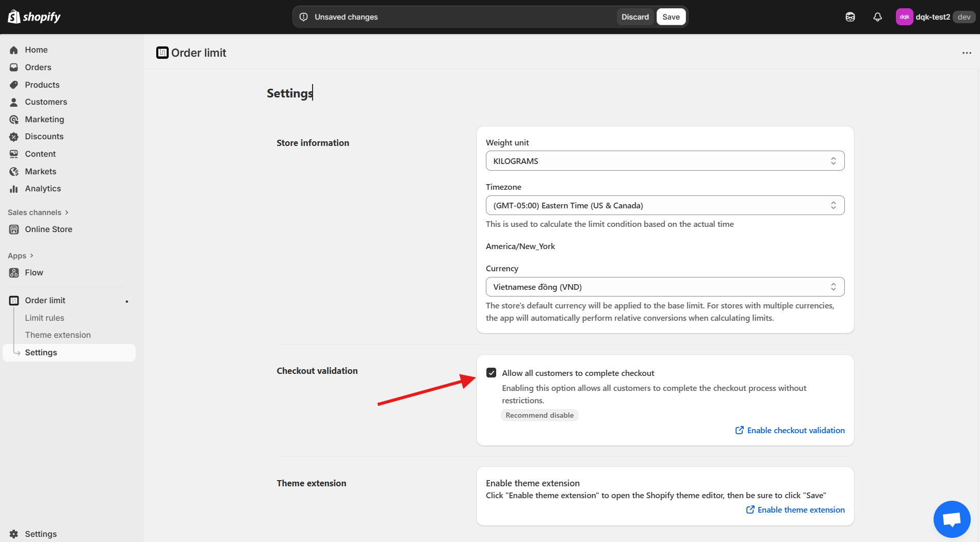Click the Order limit app icon in page header

[162, 53]
